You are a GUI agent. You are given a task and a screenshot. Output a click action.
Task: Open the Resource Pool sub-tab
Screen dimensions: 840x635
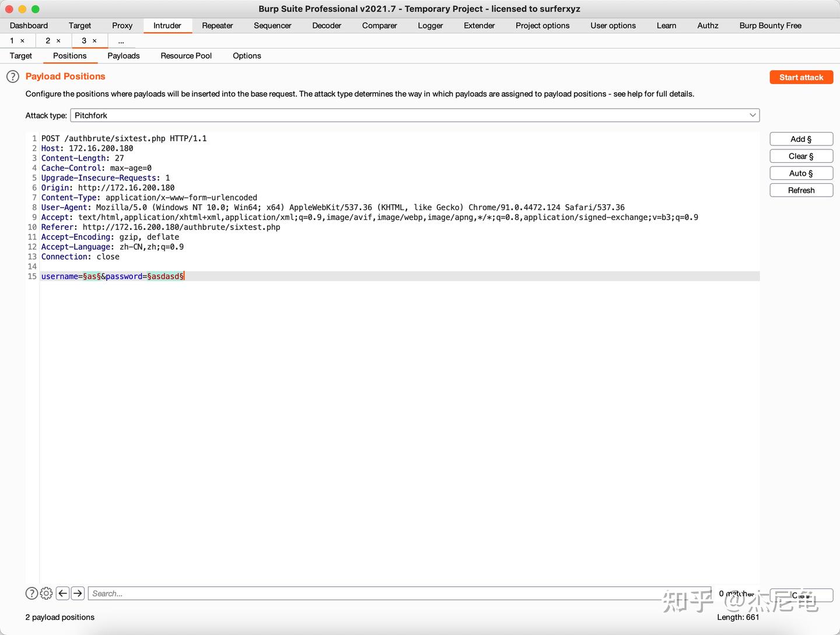click(186, 56)
